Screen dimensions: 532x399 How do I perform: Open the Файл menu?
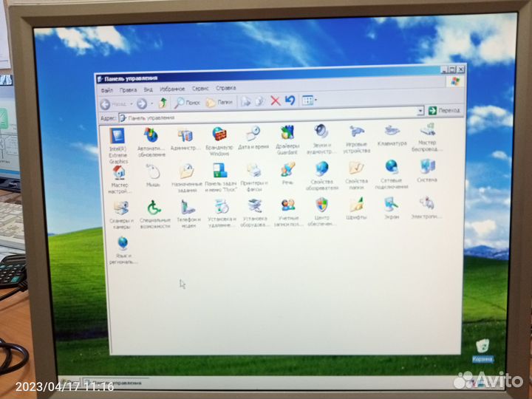point(107,90)
